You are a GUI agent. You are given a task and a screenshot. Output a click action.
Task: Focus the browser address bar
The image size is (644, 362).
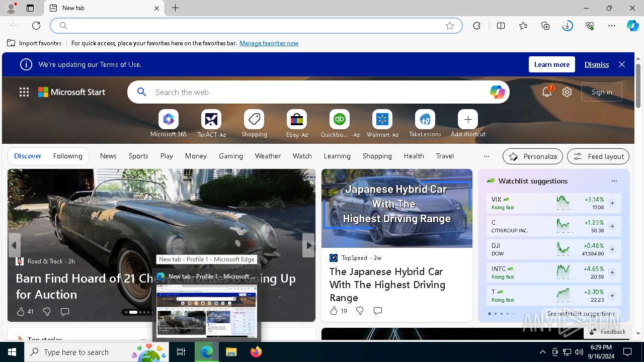point(256,26)
